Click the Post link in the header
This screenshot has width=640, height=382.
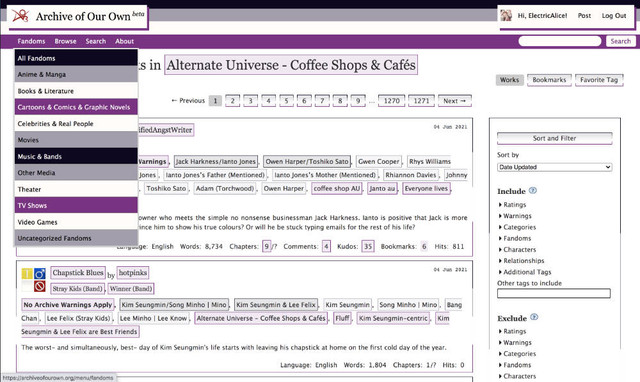coord(584,16)
